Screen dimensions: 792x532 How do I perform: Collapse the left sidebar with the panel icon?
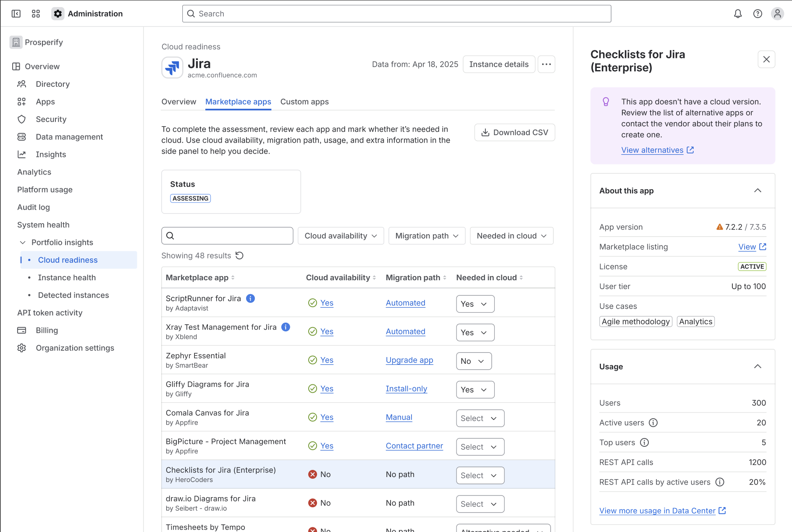click(x=16, y=13)
